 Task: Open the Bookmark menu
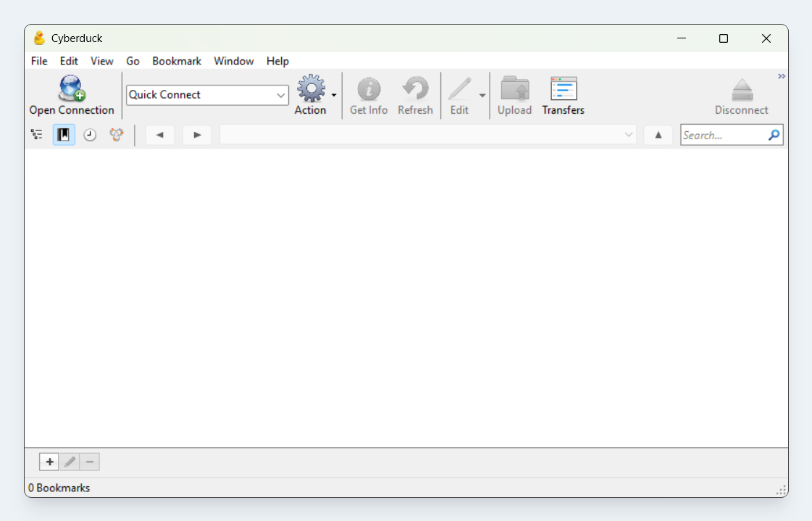click(x=177, y=61)
